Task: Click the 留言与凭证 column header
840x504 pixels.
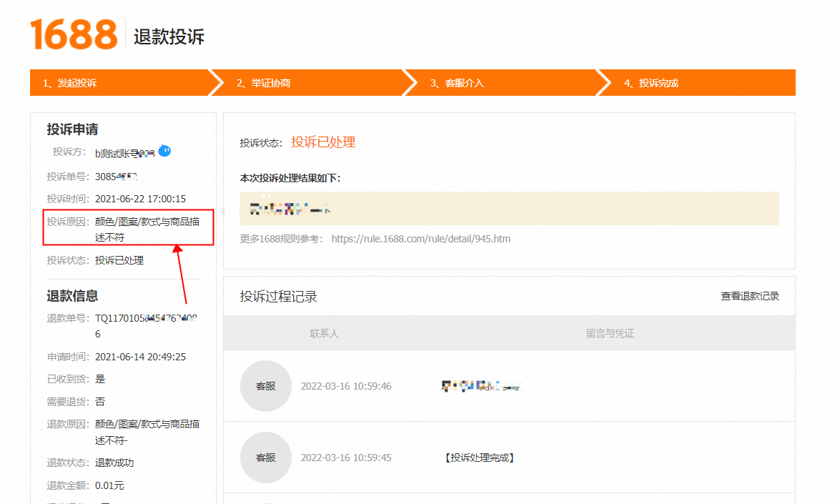Action: (610, 333)
